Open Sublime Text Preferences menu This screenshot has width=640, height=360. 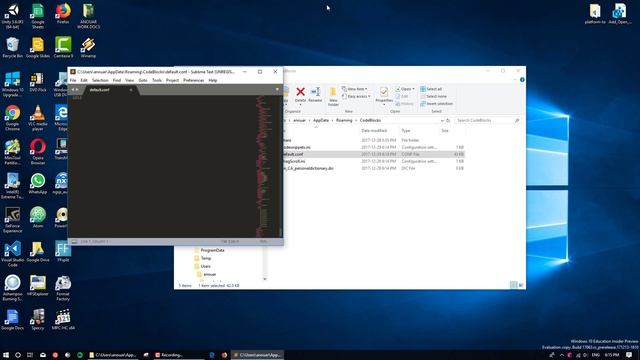[x=193, y=80]
